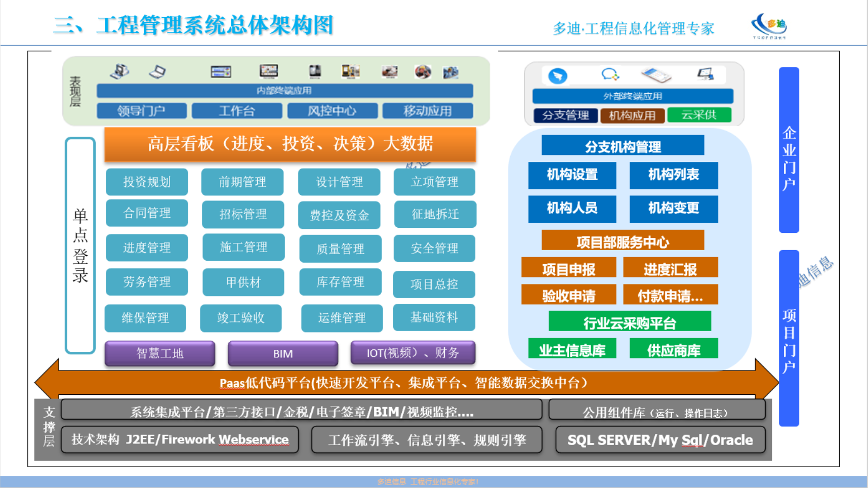Image resolution: width=868 pixels, height=488 pixels.
Task: Click the 内部终端应用 bar
Action: point(284,91)
